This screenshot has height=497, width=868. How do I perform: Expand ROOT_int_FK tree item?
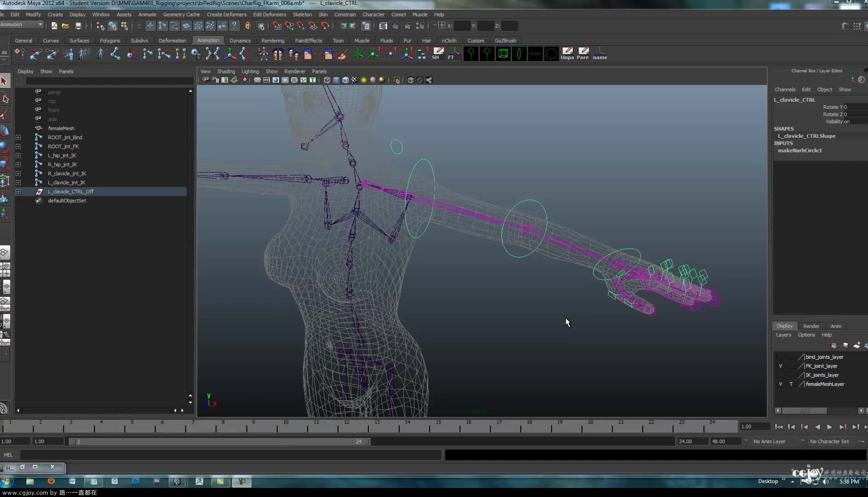click(19, 146)
